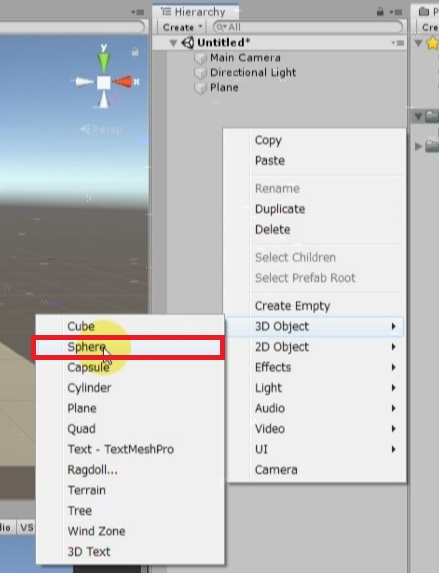The width and height of the screenshot is (439, 573).
Task: Click the Main Camera cube icon
Action: point(200,58)
